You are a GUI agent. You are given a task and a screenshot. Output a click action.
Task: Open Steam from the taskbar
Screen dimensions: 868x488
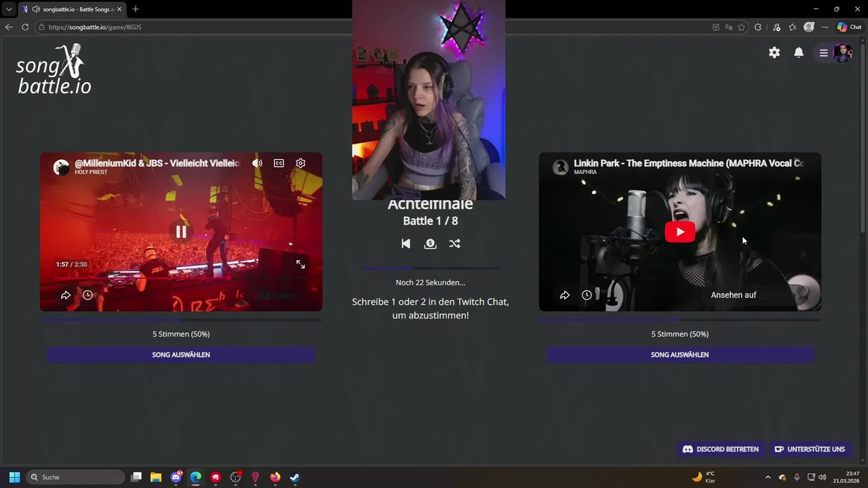(294, 477)
